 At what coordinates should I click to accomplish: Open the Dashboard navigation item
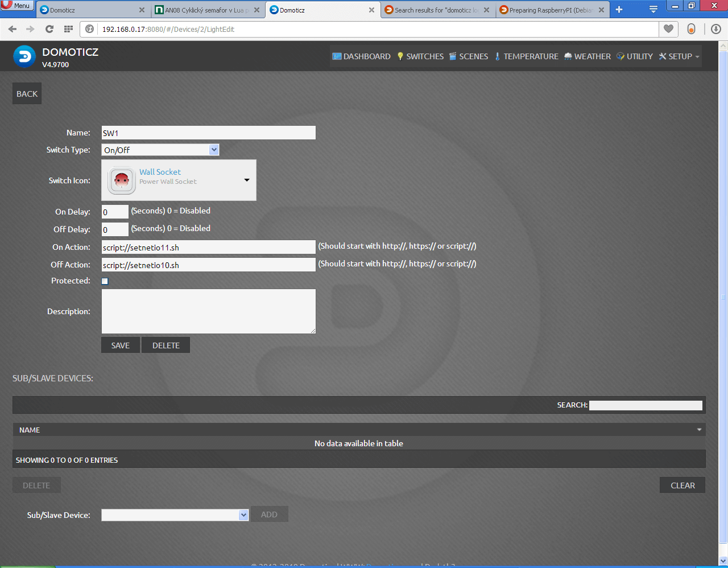[361, 56]
